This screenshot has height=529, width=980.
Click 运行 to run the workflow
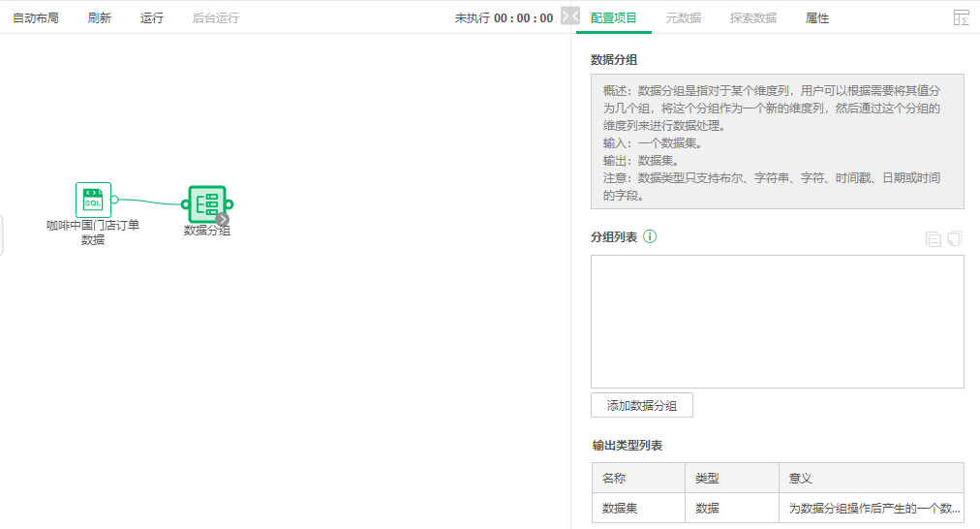pyautogui.click(x=152, y=18)
